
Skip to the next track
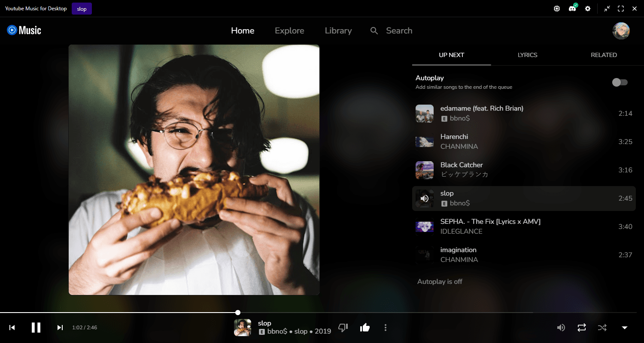tap(60, 328)
